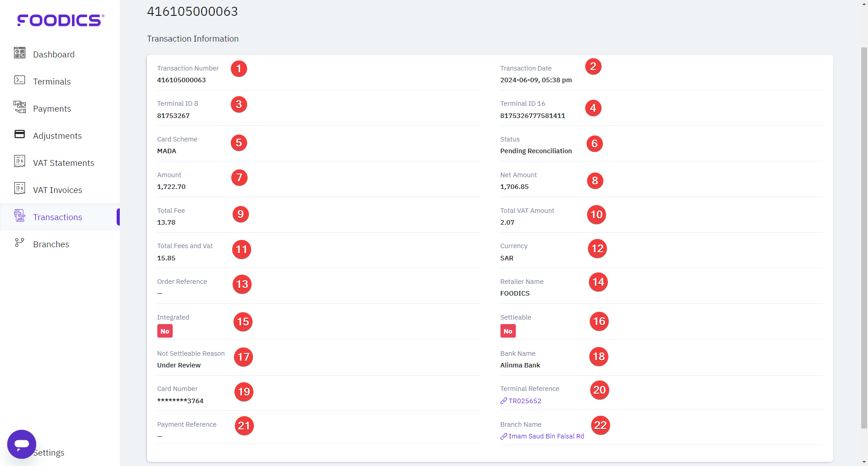The height and width of the screenshot is (466, 868).
Task: Click numbered badge 1 beside Transaction Number
Action: 239,69
